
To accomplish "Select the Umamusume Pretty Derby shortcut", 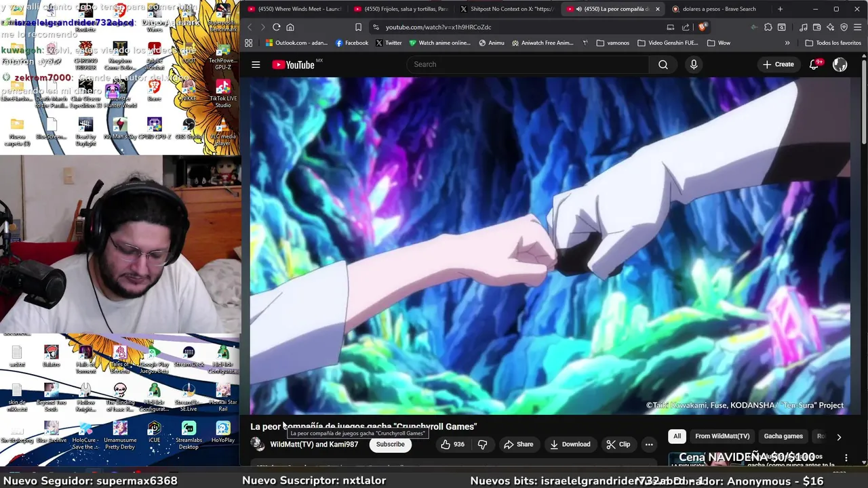I will [x=120, y=435].
